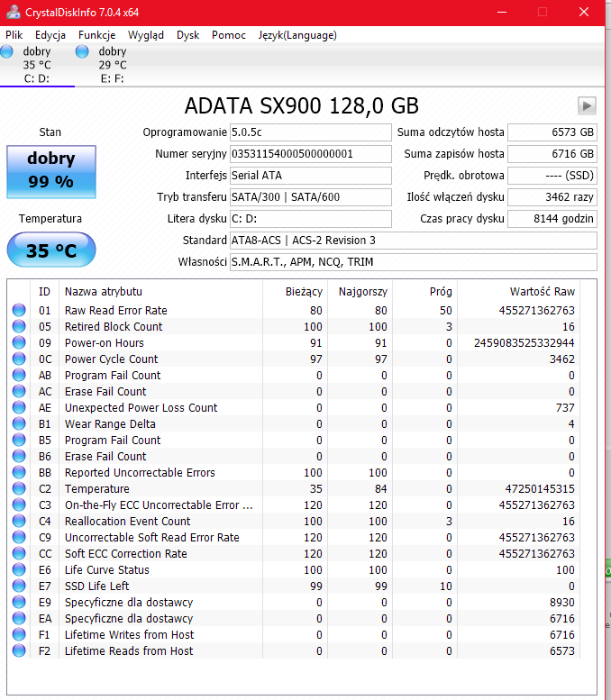Click status circle for Lifetime Reads from Host

point(19,650)
